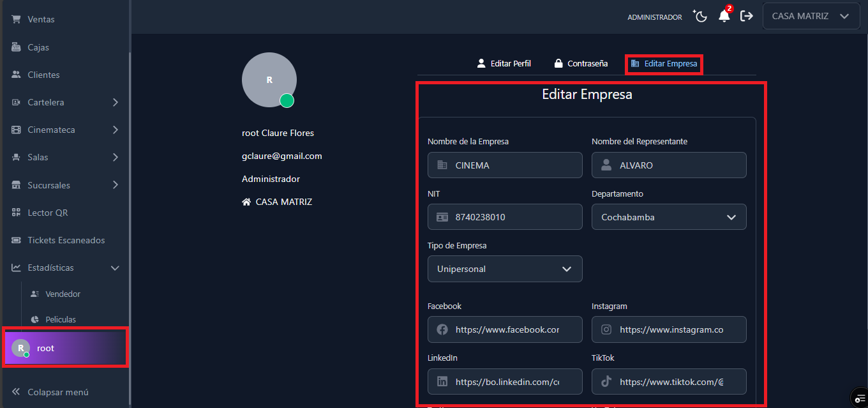Switch to Editar Perfil tab
The height and width of the screenshot is (408, 868).
[x=504, y=64]
